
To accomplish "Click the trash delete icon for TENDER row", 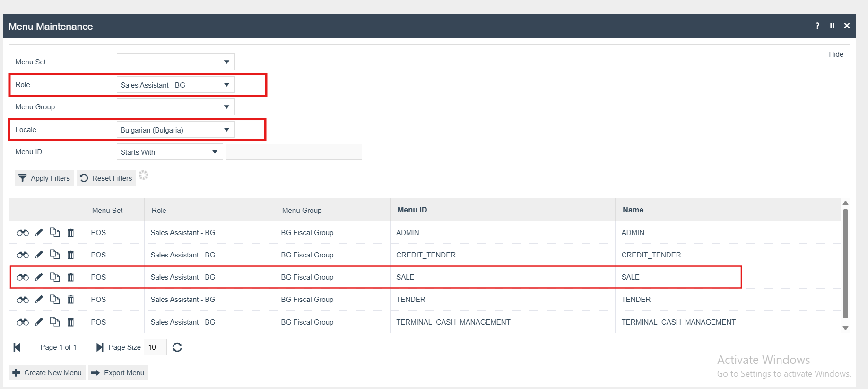I will click(x=70, y=300).
